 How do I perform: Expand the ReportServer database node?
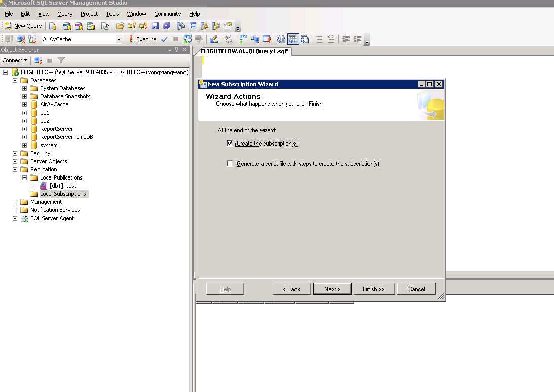tap(24, 129)
